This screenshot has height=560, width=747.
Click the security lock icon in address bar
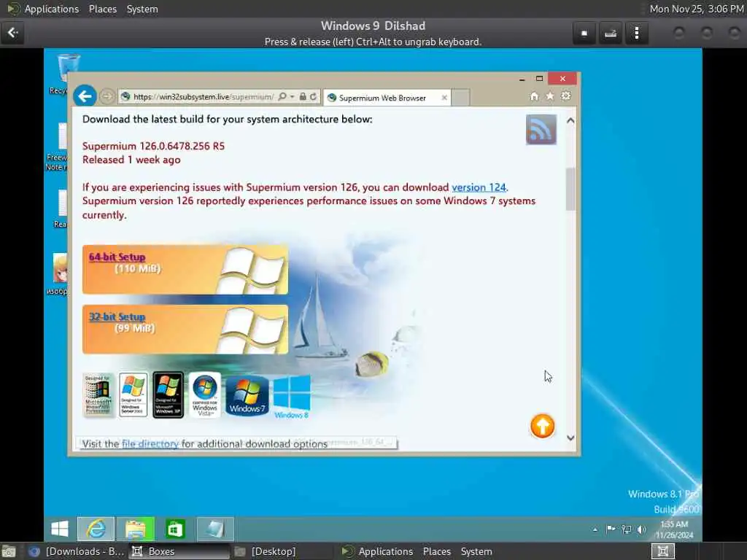(303, 97)
